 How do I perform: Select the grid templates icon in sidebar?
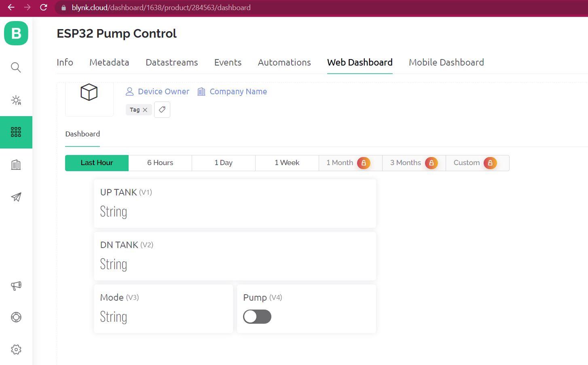click(x=16, y=132)
